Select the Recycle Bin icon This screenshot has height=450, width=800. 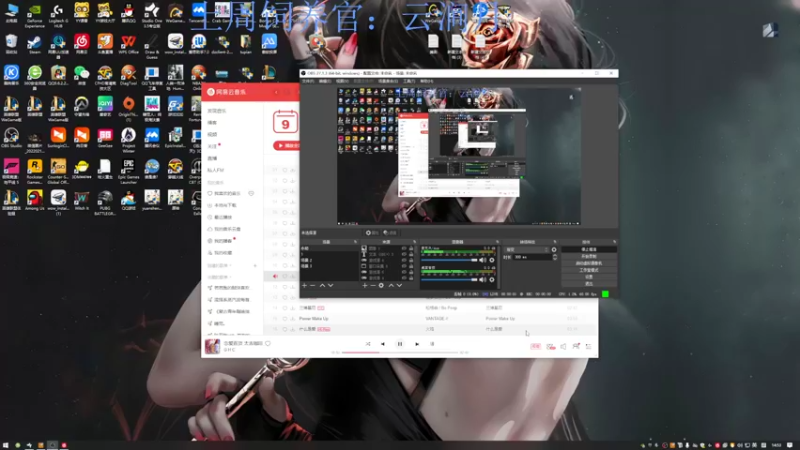click(11, 44)
